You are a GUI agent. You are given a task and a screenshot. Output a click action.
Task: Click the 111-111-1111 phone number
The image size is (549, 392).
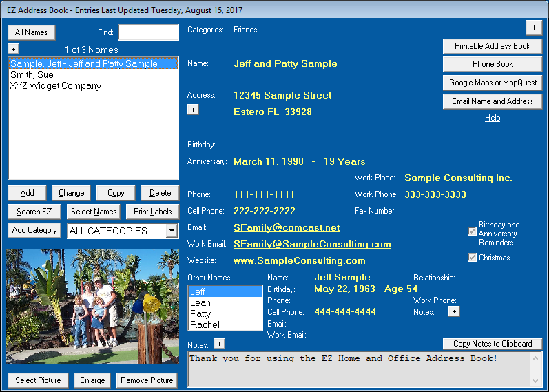coord(264,194)
